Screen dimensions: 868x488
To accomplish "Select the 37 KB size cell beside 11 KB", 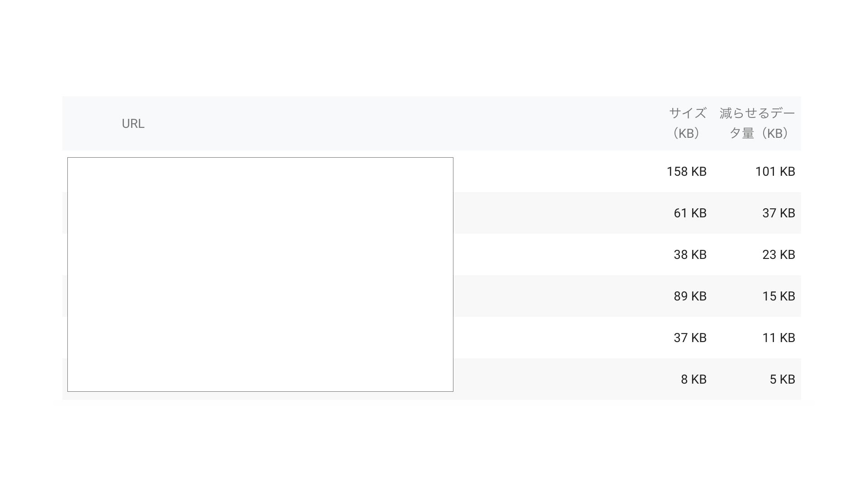I will (x=690, y=338).
